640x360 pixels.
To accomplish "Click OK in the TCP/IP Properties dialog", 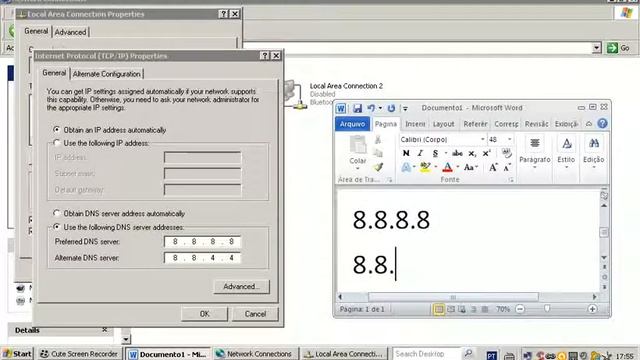I will click(x=204, y=314).
